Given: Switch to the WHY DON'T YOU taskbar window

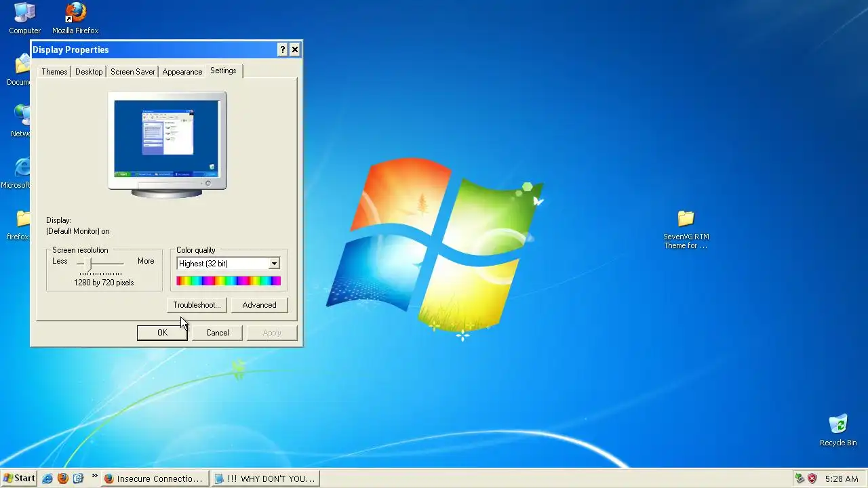Looking at the screenshot, I should (264, 479).
